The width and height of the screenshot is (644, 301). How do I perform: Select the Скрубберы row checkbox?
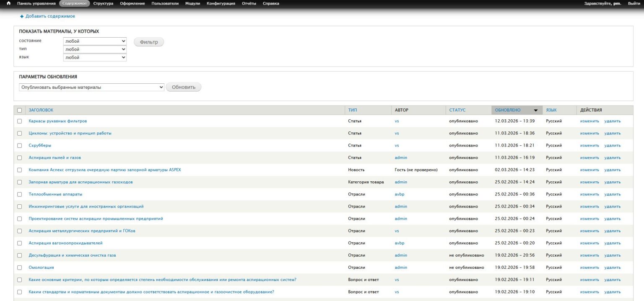point(19,145)
